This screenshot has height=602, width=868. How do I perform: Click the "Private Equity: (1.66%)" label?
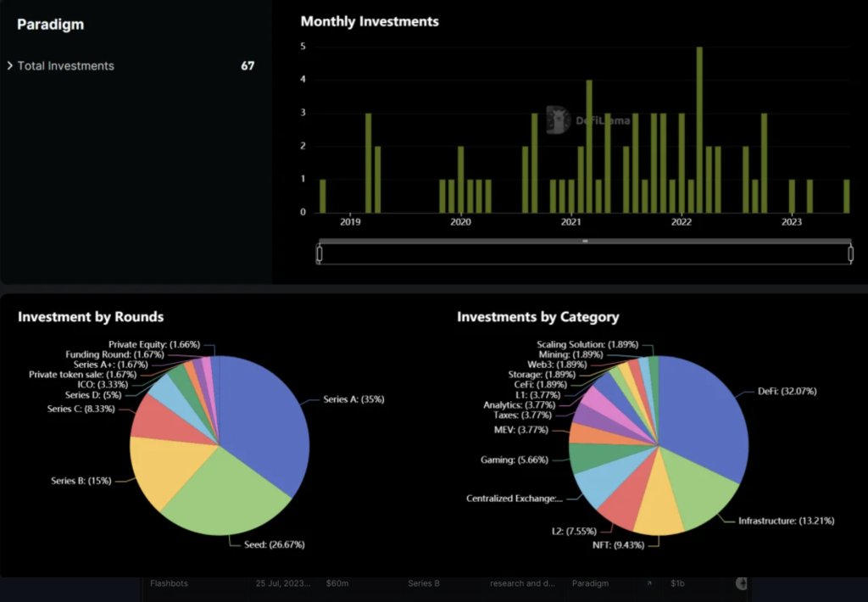coord(154,344)
